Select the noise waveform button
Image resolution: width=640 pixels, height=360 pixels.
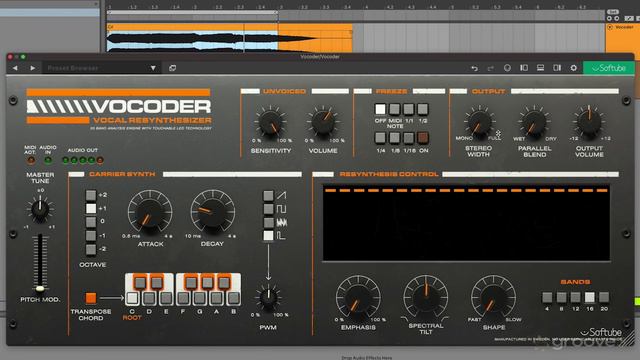coord(268,222)
